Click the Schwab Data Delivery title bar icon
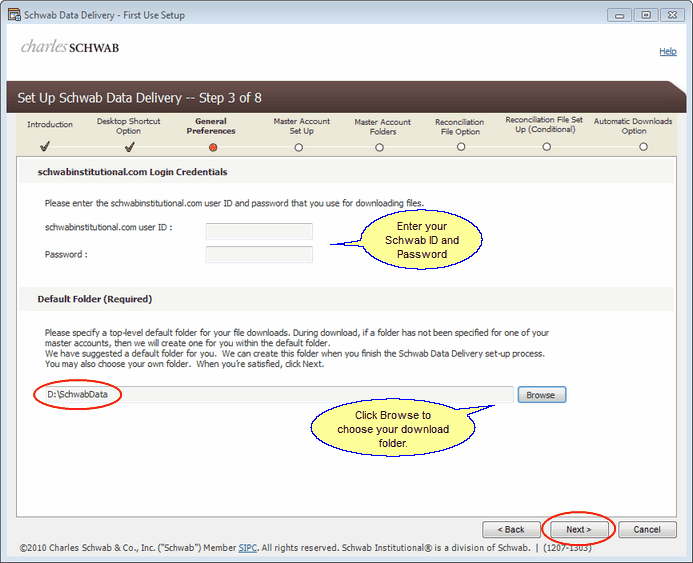 (14, 15)
